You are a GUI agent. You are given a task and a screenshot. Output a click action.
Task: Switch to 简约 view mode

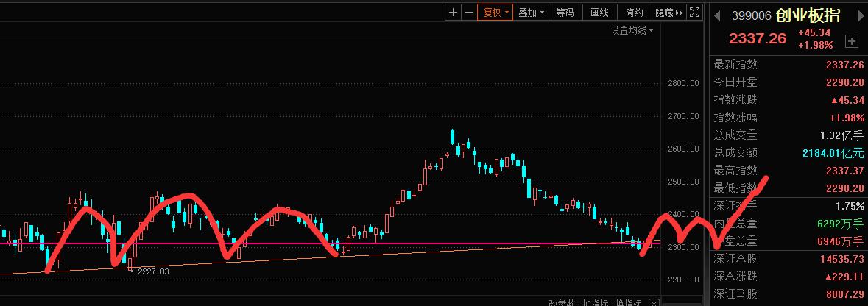(x=635, y=13)
